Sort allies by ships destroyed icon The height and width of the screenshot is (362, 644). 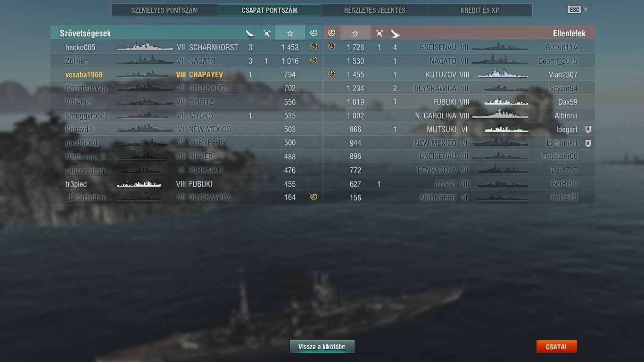(x=250, y=33)
